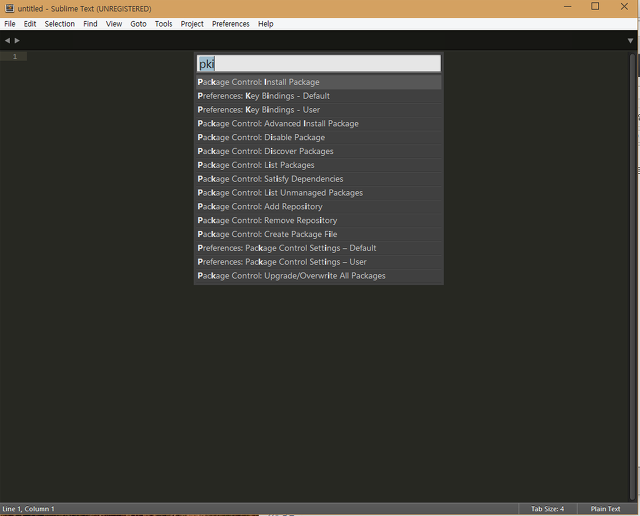640x516 pixels.
Task: Close the Sublime Text window
Action: 624,7
